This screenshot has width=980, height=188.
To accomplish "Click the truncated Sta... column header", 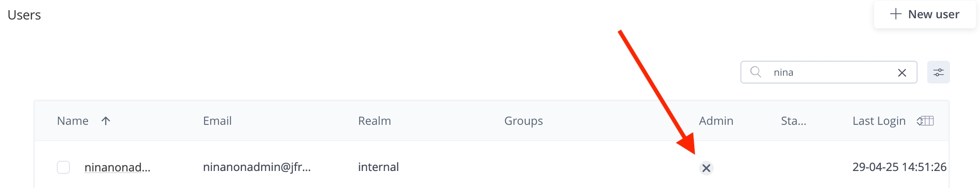I will (793, 121).
